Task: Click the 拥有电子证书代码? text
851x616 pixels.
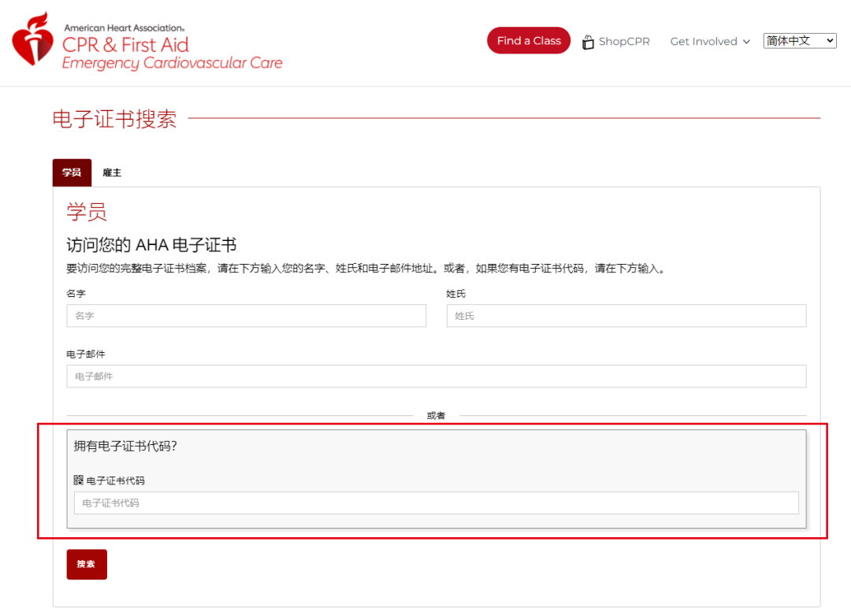Action: pos(125,446)
